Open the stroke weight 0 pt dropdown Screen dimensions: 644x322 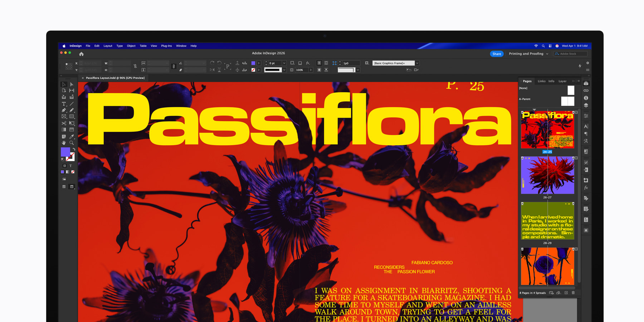click(284, 63)
